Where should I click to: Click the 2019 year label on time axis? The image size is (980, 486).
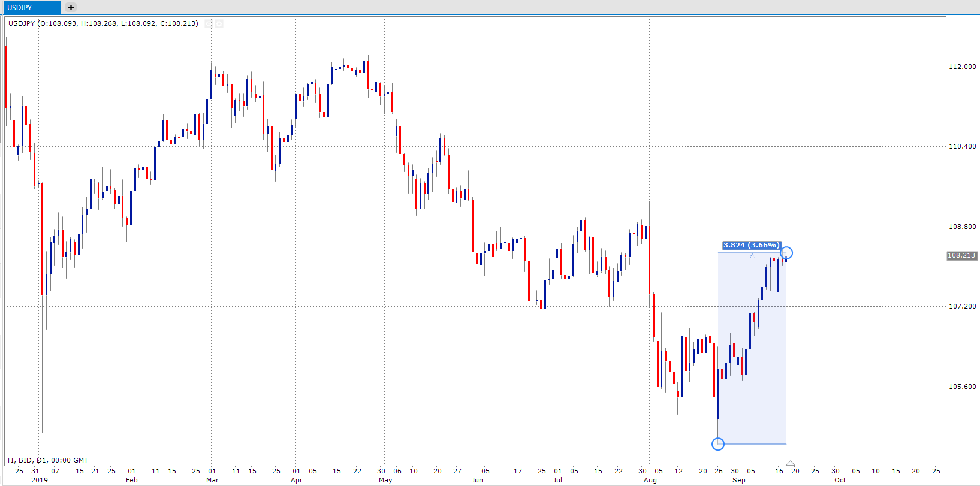pos(40,480)
